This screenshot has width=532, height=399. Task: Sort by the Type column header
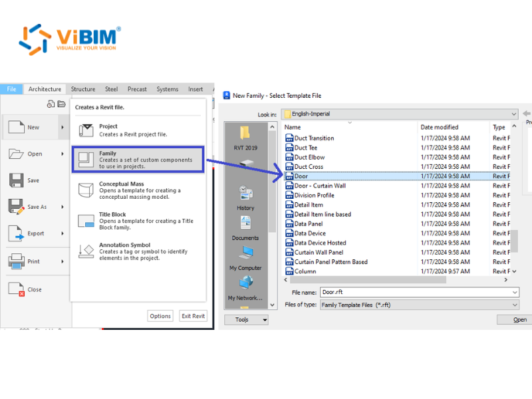tap(500, 127)
